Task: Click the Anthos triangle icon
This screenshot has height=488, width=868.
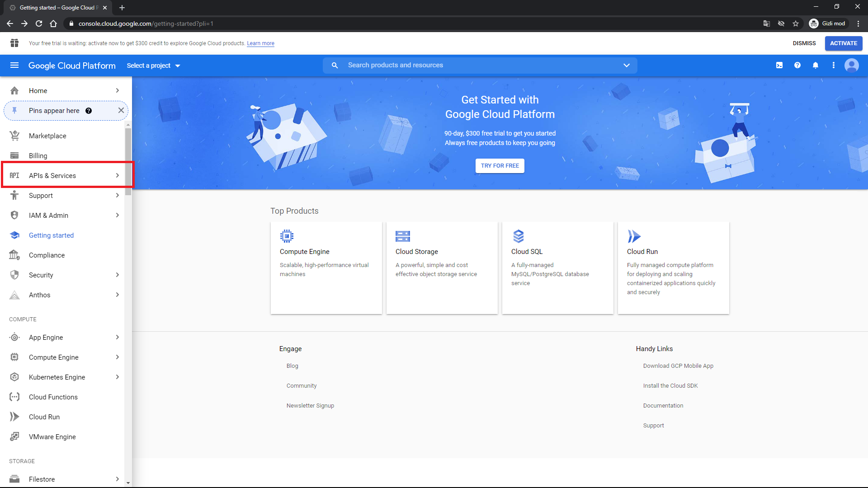Action: click(14, 295)
